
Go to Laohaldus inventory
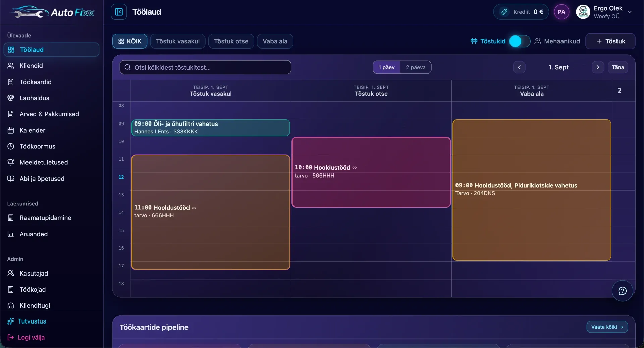(x=51, y=98)
